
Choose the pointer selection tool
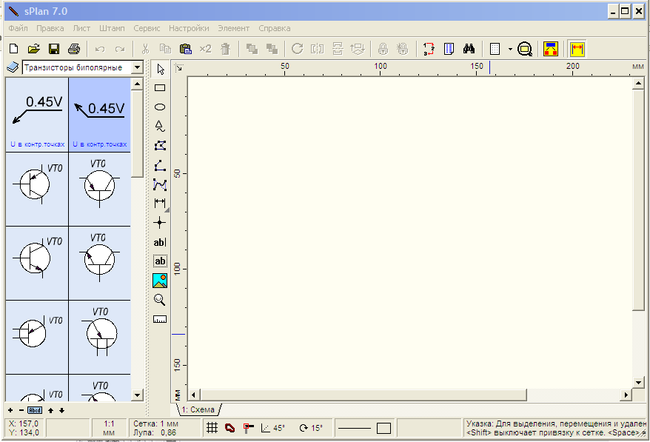[160, 69]
